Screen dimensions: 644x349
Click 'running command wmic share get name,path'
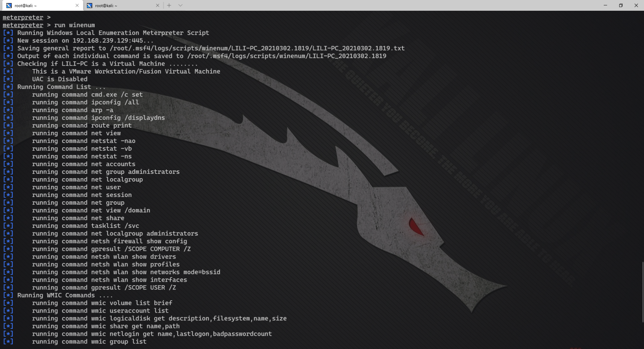[x=106, y=326]
